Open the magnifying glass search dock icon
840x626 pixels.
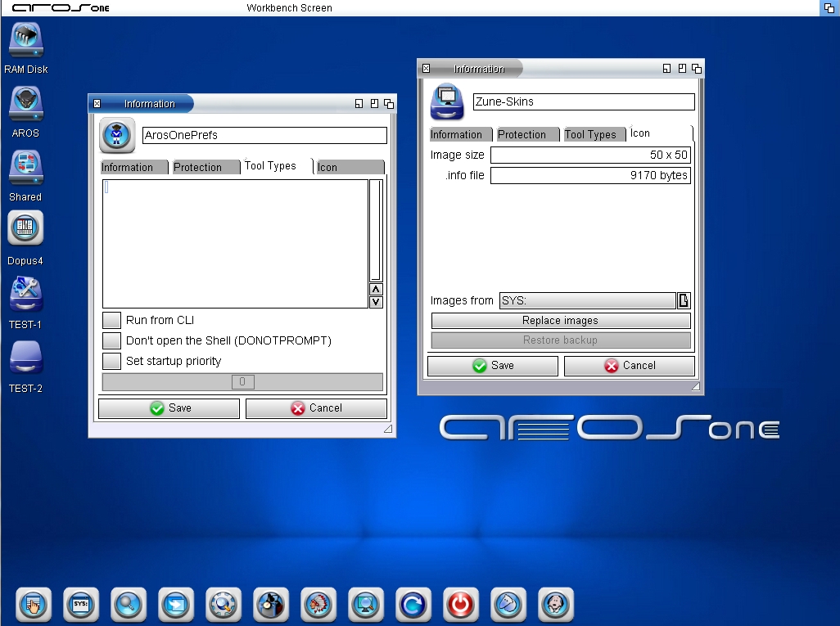(129, 605)
